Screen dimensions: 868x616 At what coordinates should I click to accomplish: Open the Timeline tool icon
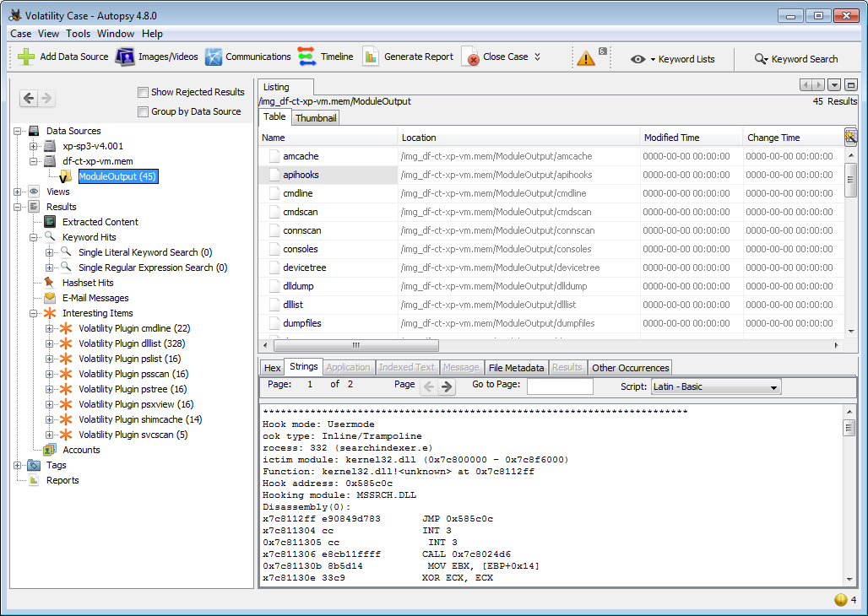pyautogui.click(x=306, y=57)
